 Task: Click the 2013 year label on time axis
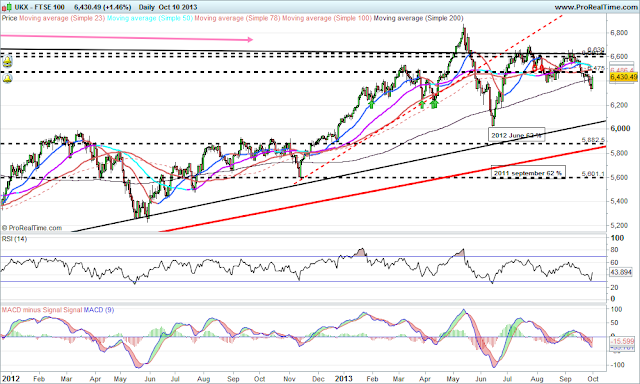344,379
